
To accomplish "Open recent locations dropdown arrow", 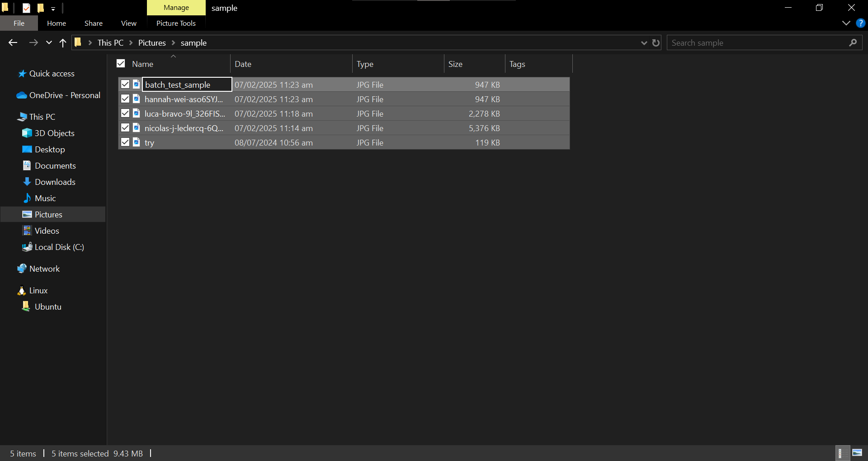I will (x=49, y=42).
